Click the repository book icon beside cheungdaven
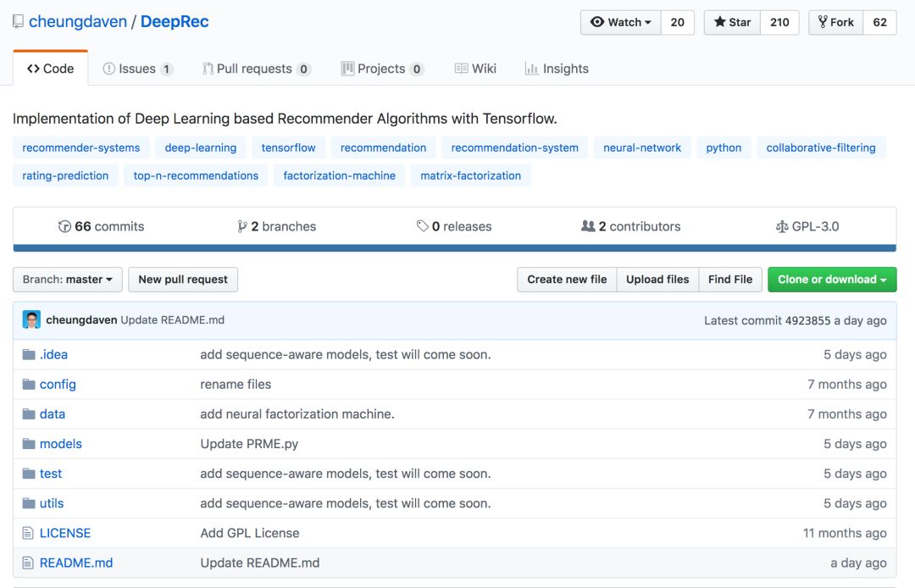The width and height of the screenshot is (915, 588). point(19,22)
